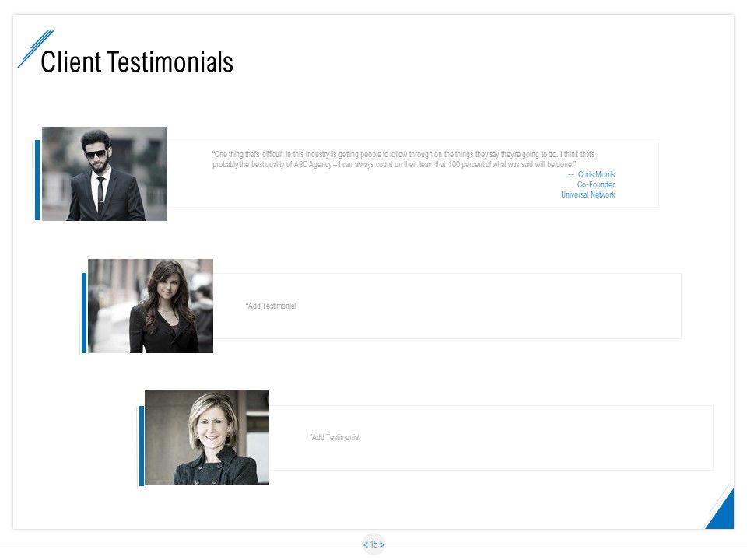This screenshot has height=560, width=747.
Task: Go to next slide with right chevron
Action: [381, 544]
